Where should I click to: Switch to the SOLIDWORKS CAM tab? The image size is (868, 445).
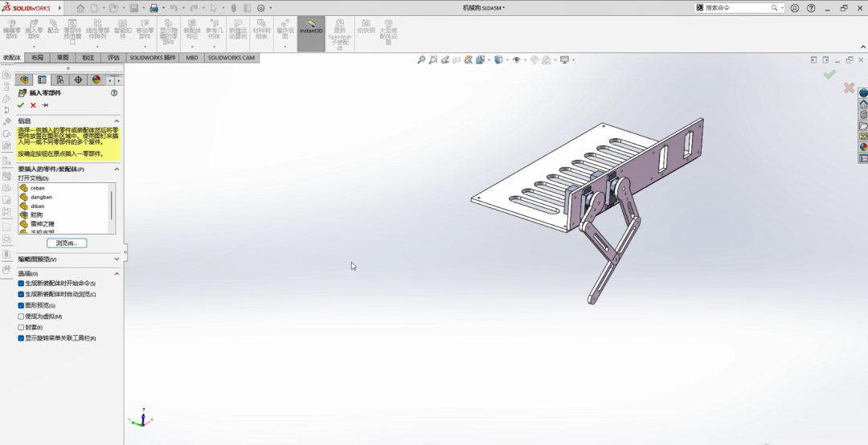(x=231, y=58)
